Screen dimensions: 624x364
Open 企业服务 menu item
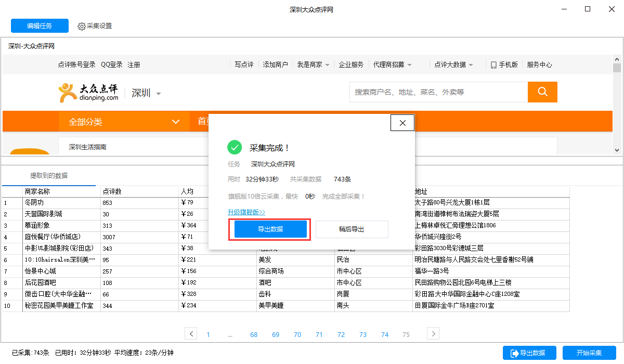tap(351, 65)
